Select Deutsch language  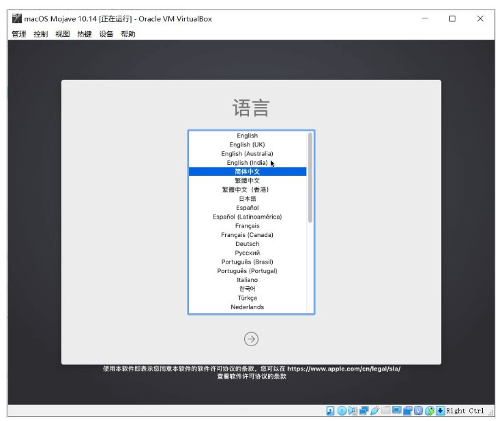247,244
